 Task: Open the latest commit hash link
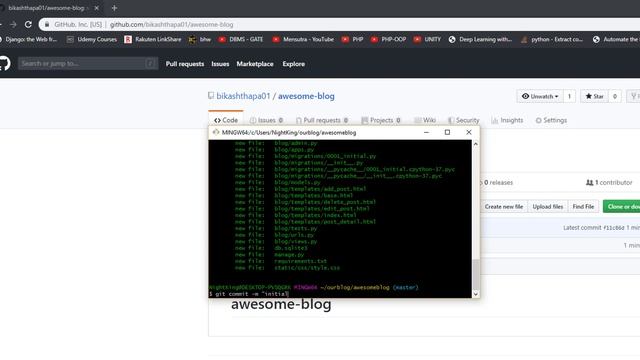(613, 228)
